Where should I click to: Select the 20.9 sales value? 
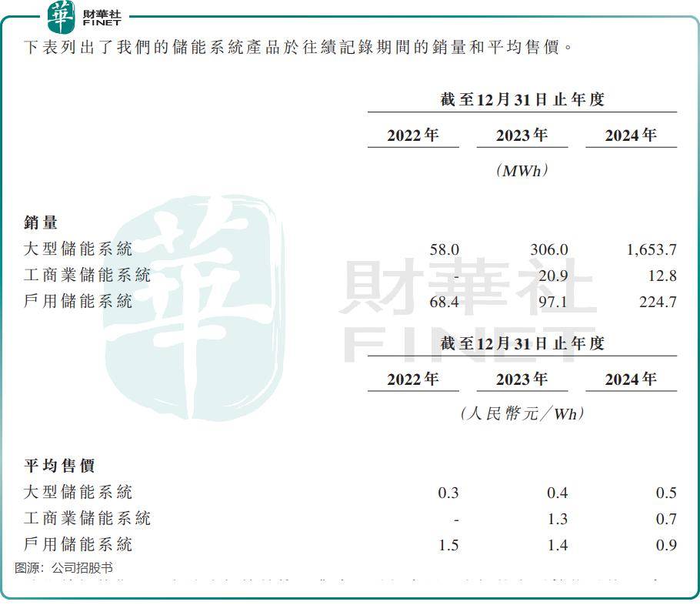coord(553,276)
